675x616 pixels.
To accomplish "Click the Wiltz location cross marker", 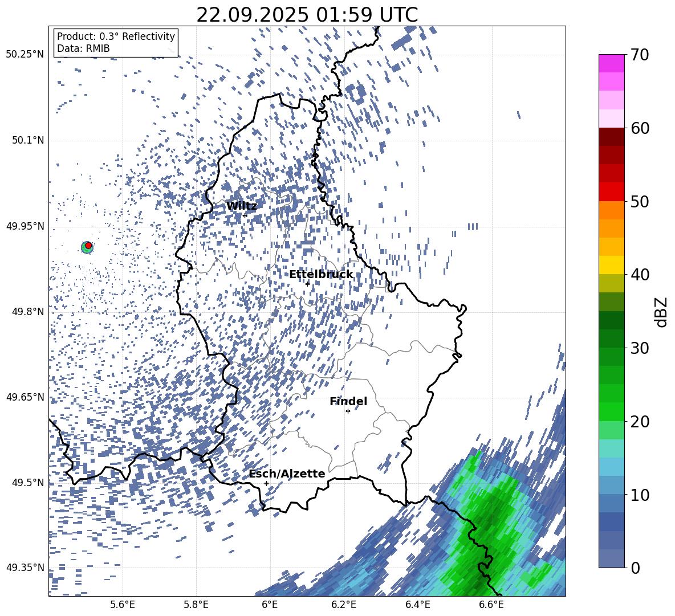I will 245,215.
